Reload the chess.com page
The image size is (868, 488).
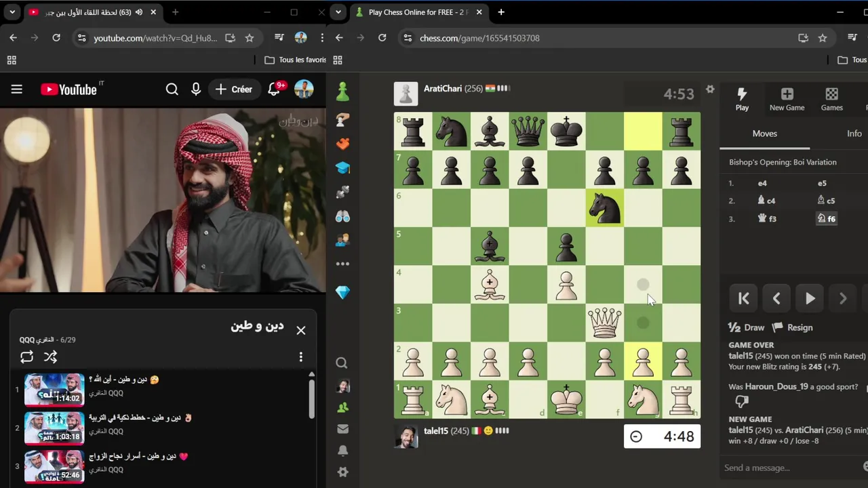point(382,38)
